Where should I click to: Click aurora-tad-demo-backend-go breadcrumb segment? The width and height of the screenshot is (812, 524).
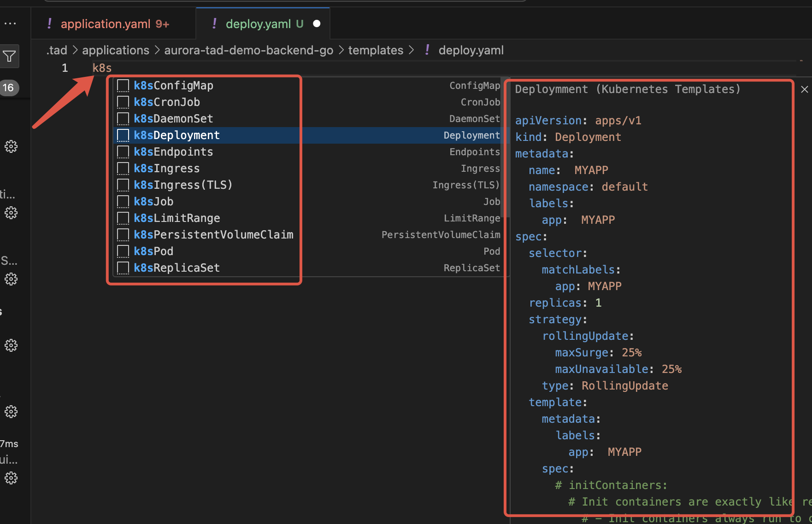pos(248,50)
